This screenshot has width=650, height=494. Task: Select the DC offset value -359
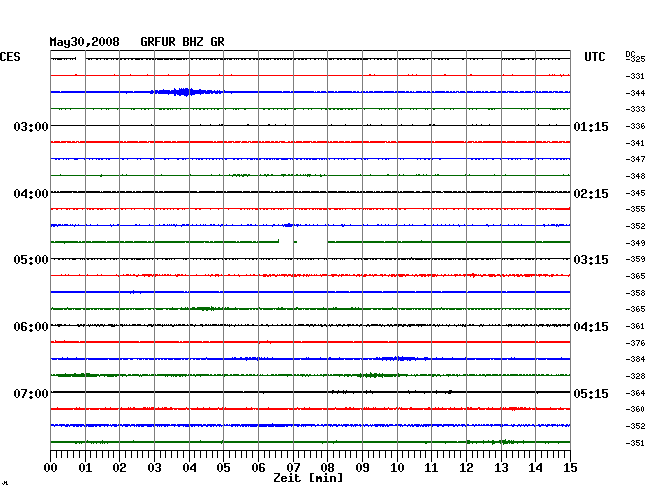pos(635,259)
